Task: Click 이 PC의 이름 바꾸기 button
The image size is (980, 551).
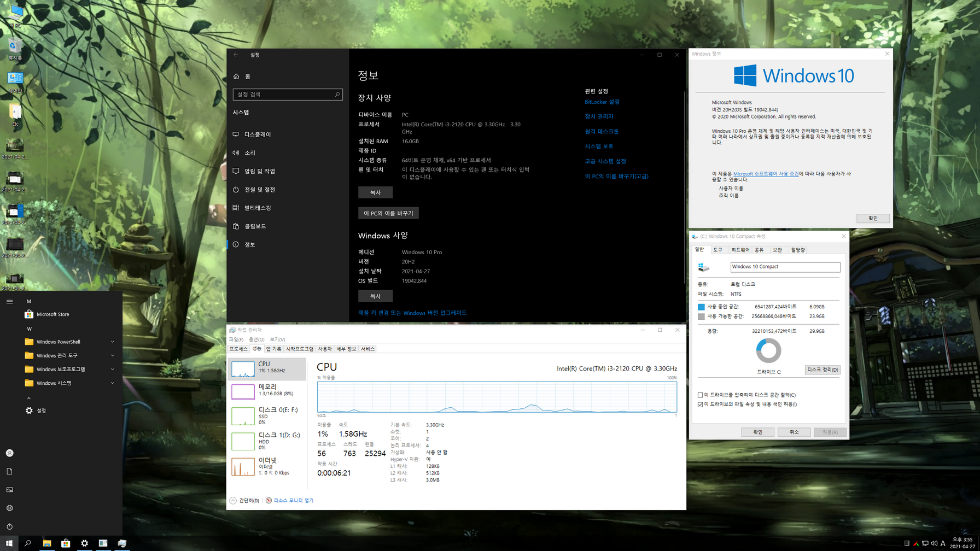Action: pos(388,213)
